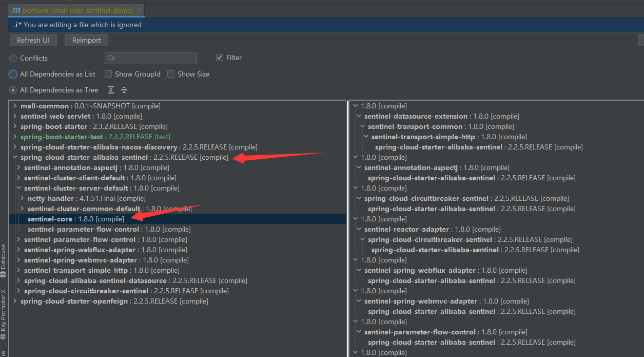Screen dimensions: 644x357
Task: Click the search magnifier icon
Action: (x=112, y=58)
